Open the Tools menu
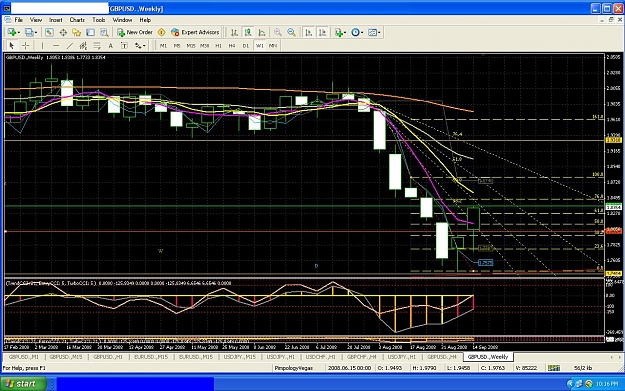 tap(99, 20)
